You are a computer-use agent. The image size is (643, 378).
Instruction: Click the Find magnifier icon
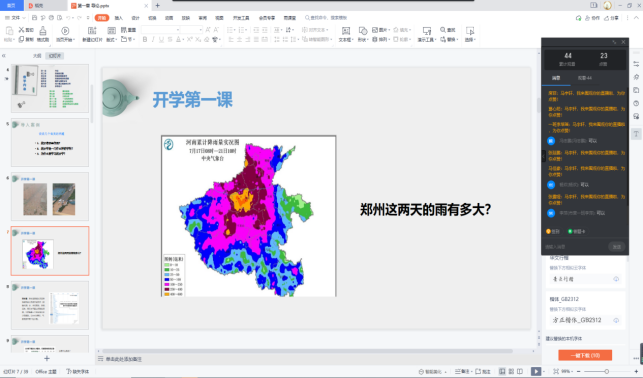pos(443,30)
